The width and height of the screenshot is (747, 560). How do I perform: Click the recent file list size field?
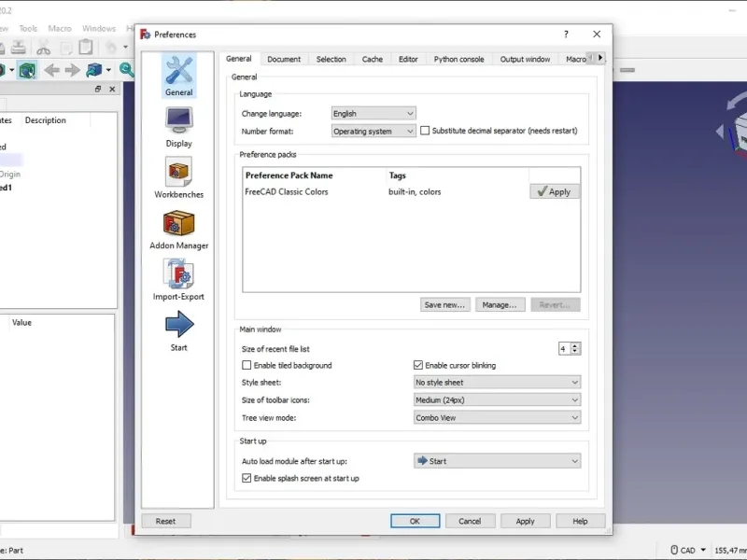pos(565,349)
